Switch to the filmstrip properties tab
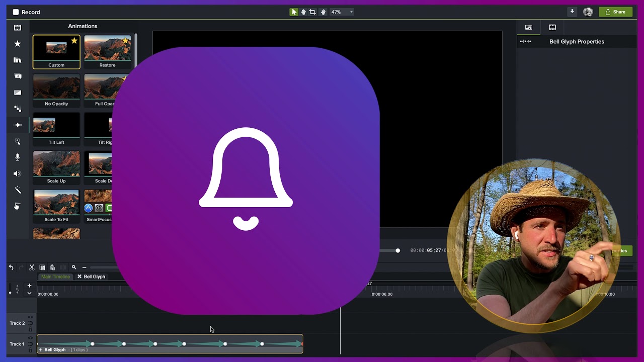The width and height of the screenshot is (644, 362). pyautogui.click(x=552, y=27)
